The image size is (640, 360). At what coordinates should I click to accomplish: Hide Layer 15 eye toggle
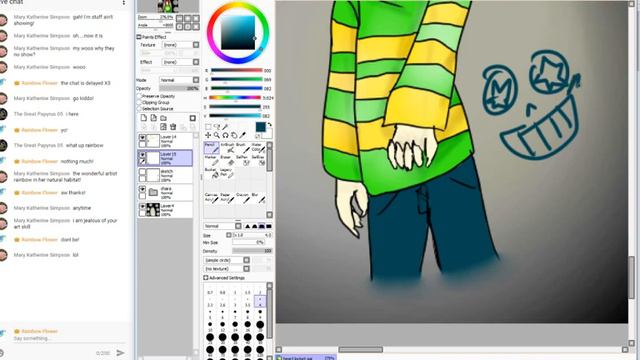pos(142,155)
